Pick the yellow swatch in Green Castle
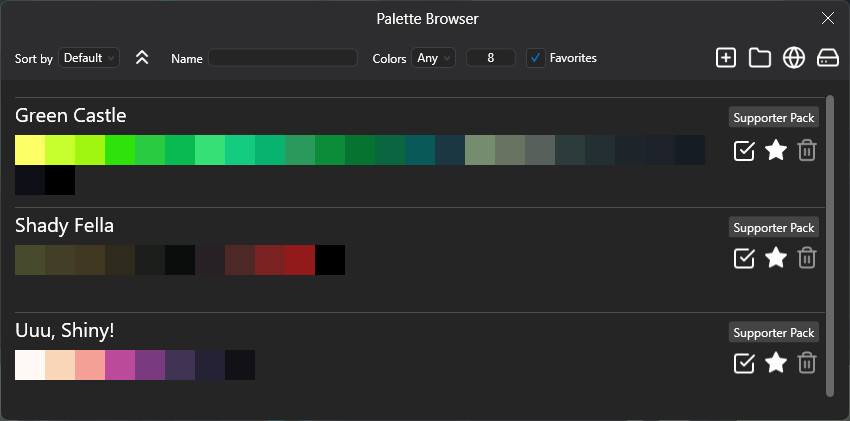Viewport: 850px width, 421px height. tap(30, 150)
